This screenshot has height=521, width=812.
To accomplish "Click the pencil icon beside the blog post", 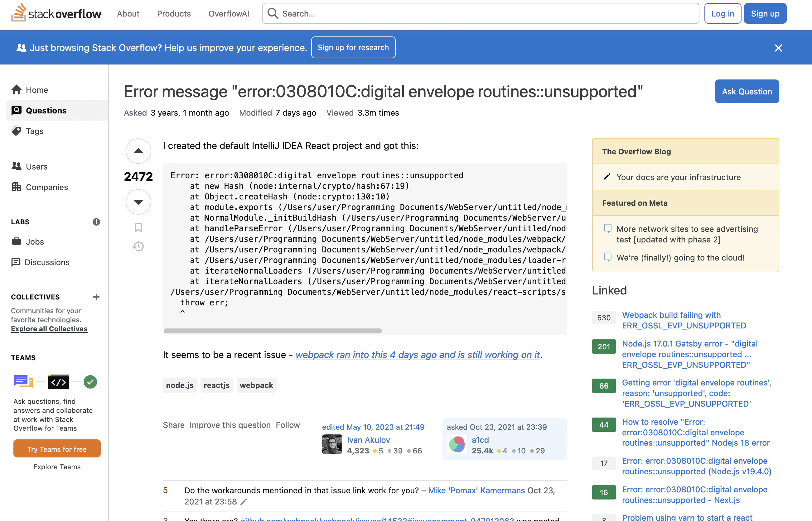I will pos(607,177).
